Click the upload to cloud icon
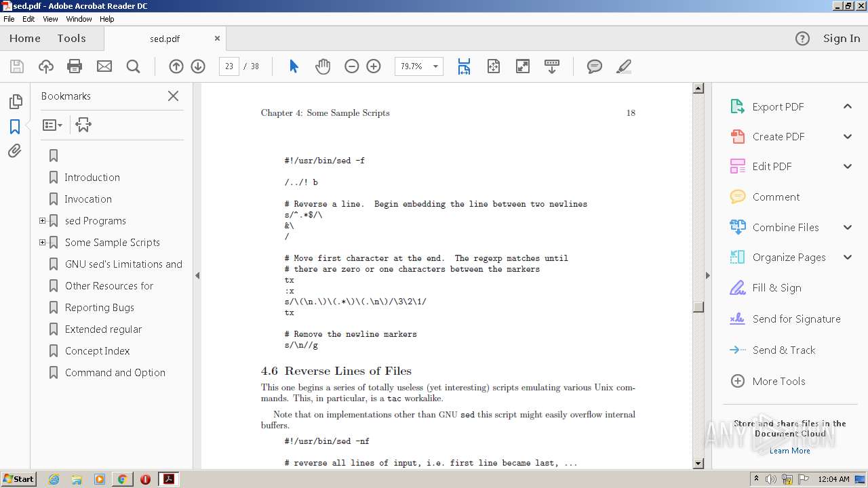868x488 pixels. click(46, 66)
